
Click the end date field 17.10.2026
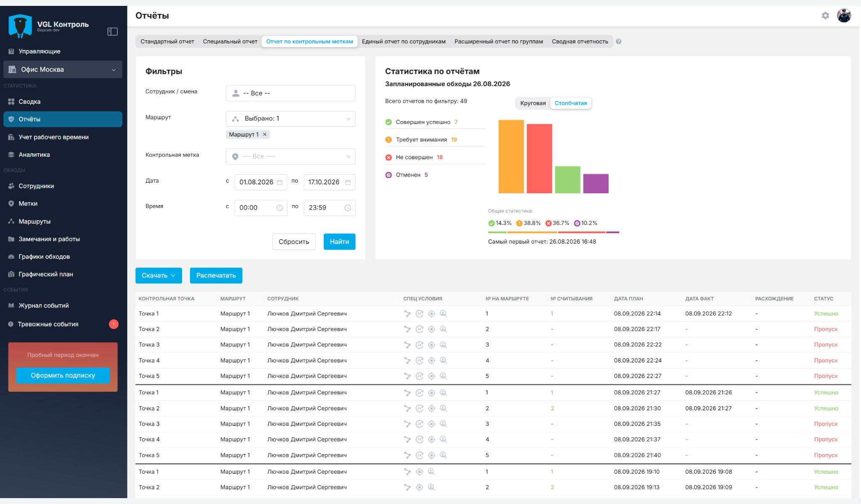pyautogui.click(x=330, y=182)
